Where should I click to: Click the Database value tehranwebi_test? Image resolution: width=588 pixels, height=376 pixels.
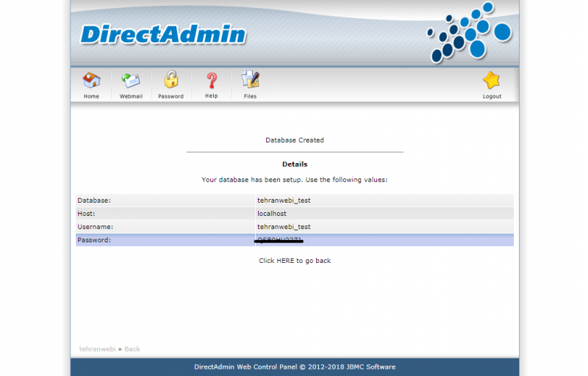(x=284, y=200)
